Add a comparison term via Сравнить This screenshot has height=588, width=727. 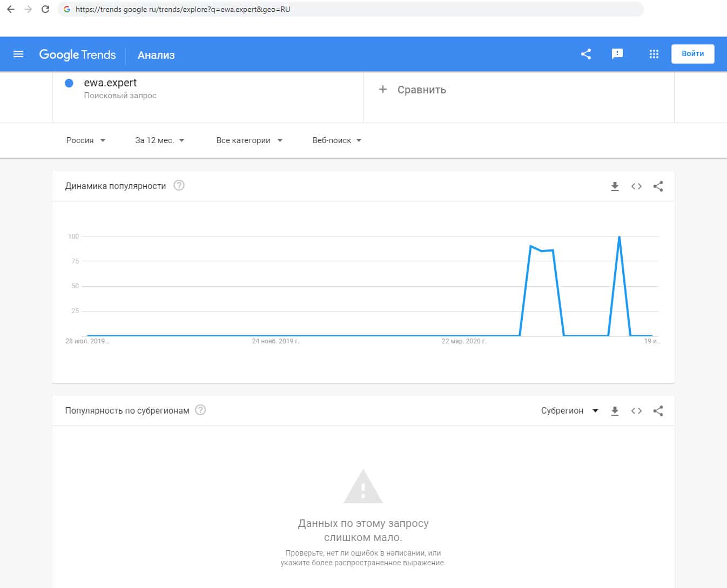click(422, 90)
